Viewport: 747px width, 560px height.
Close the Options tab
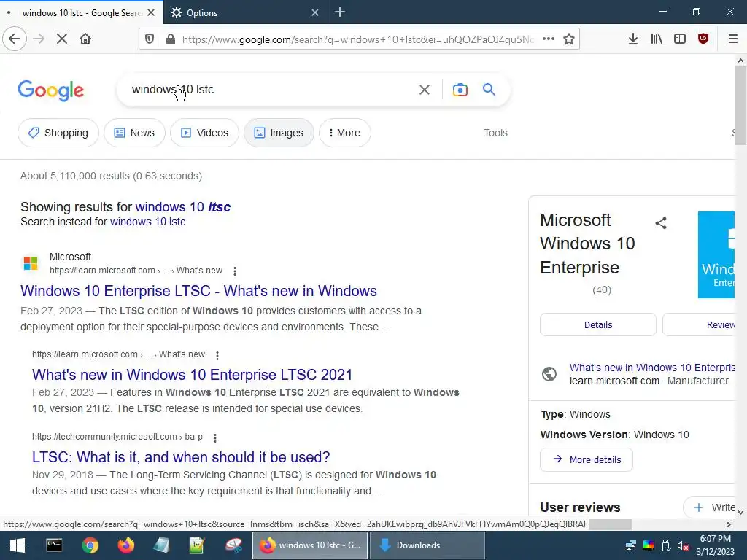(x=315, y=12)
